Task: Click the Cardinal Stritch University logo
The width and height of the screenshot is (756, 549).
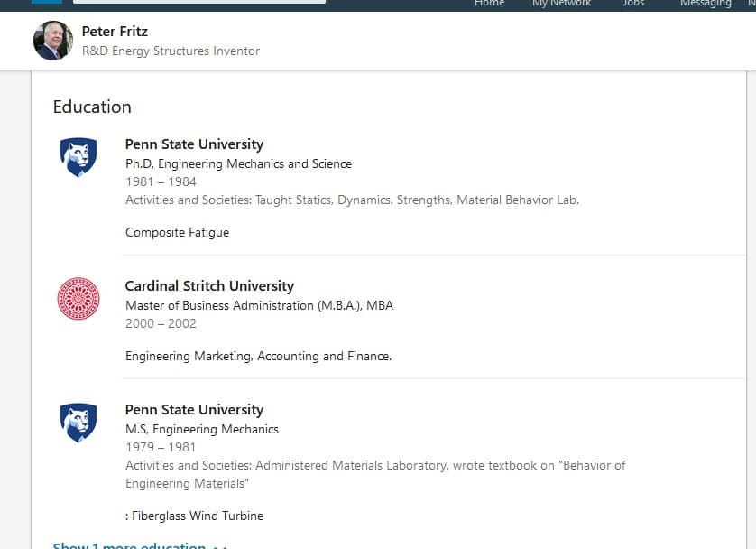Action: tap(78, 298)
